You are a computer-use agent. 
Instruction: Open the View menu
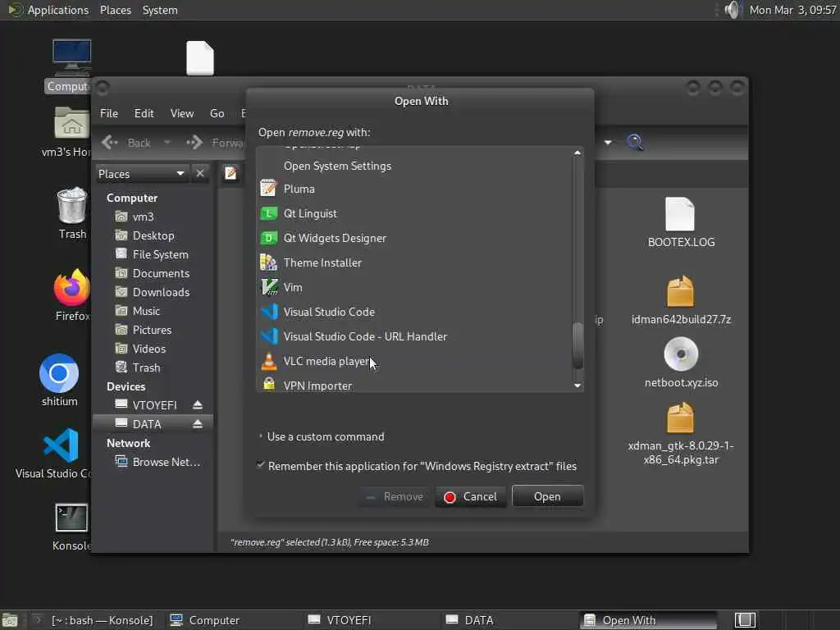click(181, 113)
